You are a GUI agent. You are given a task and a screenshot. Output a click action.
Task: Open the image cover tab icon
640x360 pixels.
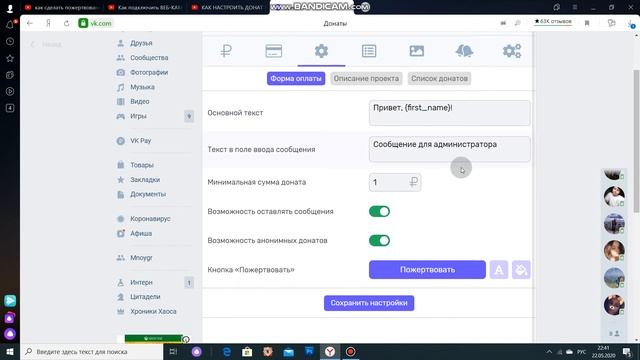point(416,51)
